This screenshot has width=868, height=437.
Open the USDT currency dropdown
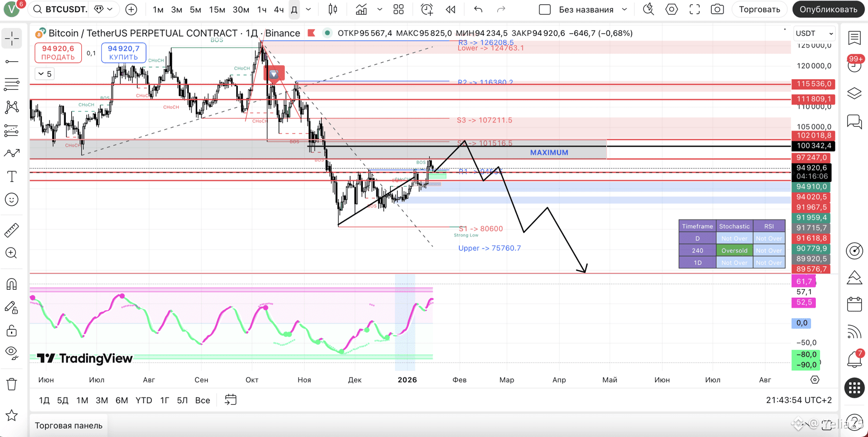coord(814,33)
